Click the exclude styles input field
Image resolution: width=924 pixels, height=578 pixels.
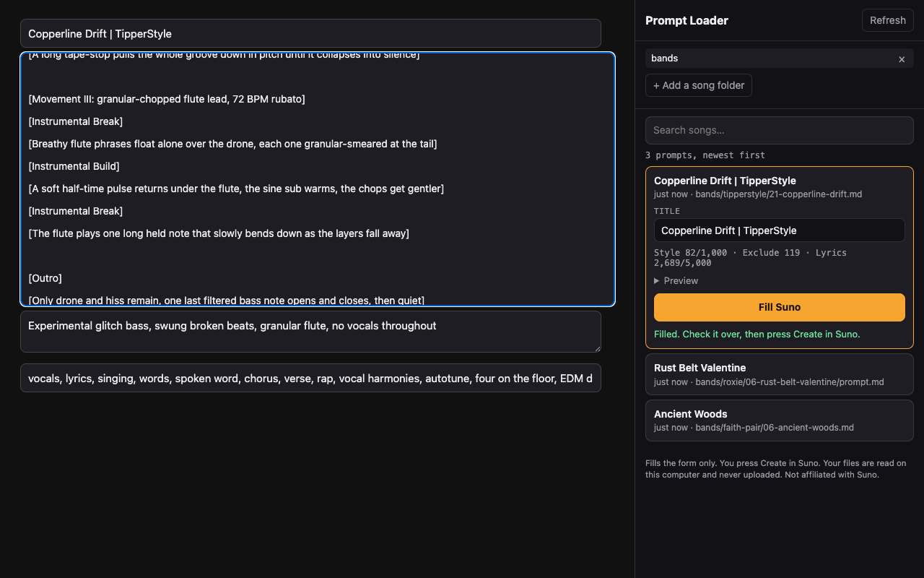tap(310, 378)
